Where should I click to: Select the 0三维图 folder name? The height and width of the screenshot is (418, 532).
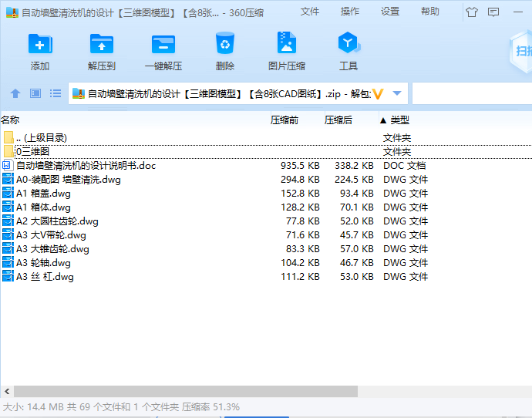(x=33, y=152)
